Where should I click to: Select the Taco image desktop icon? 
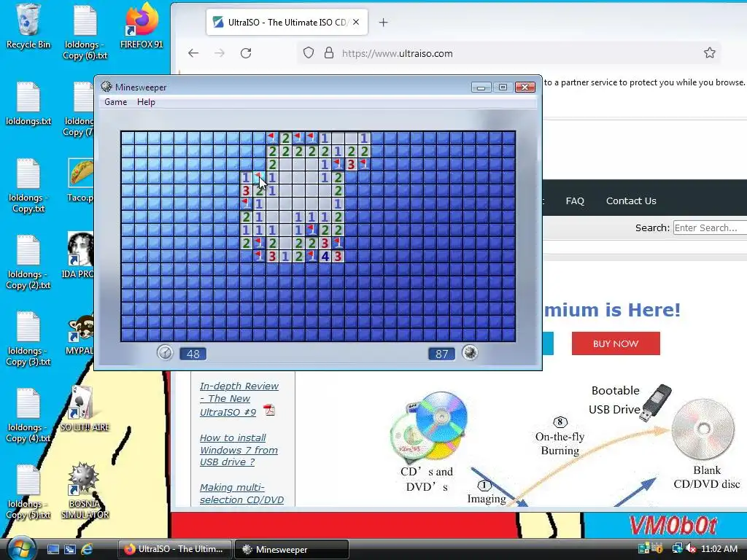tap(80, 180)
